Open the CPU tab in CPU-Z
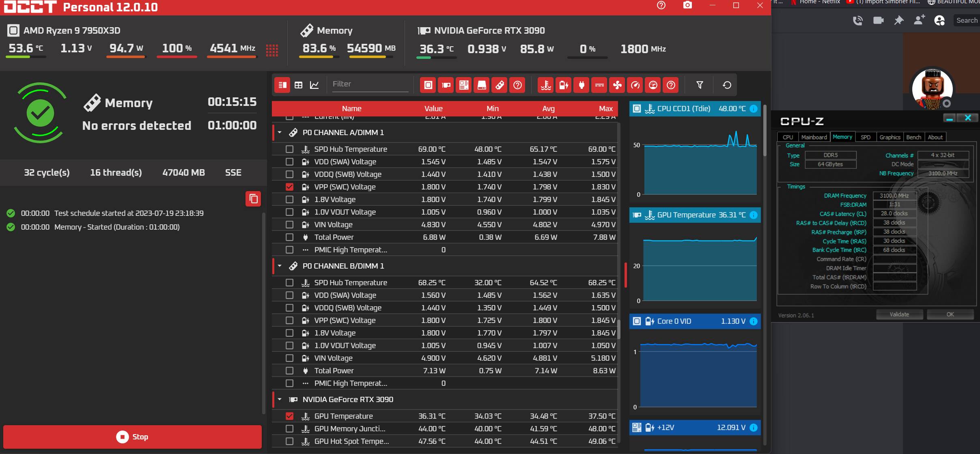The height and width of the screenshot is (454, 980). point(788,137)
